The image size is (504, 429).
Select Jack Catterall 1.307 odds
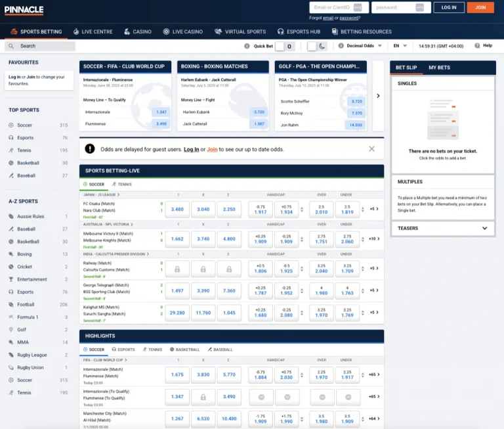259,124
